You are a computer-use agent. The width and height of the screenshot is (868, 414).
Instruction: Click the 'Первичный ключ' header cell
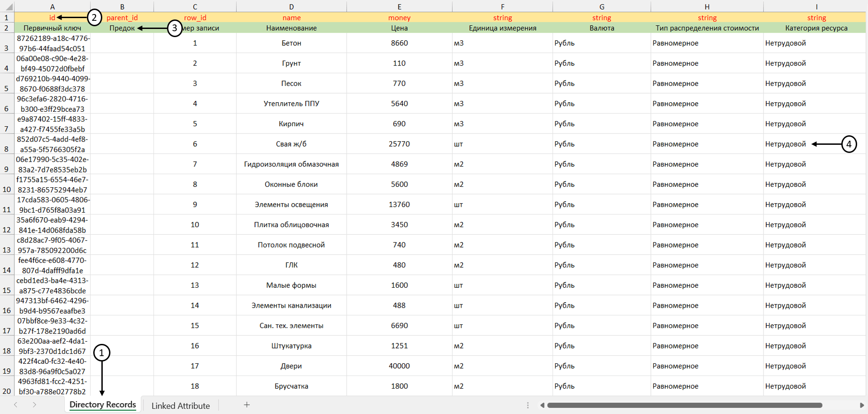tap(52, 28)
